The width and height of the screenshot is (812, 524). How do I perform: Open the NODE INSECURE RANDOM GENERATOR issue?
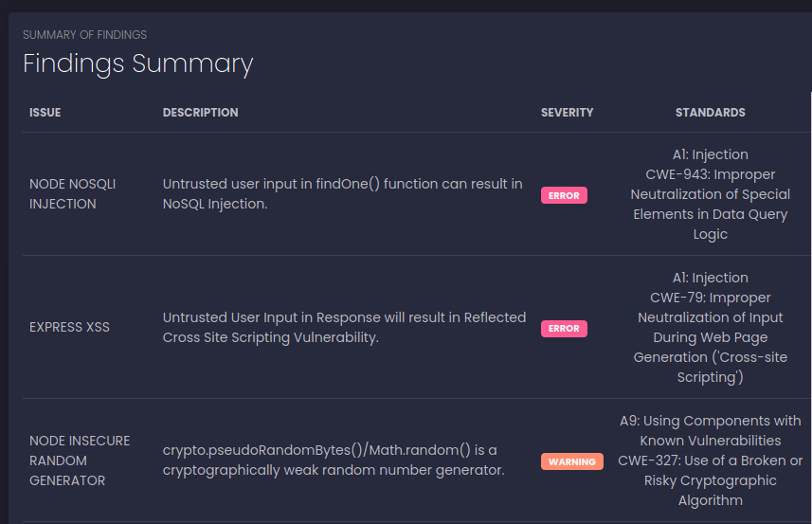(x=80, y=461)
